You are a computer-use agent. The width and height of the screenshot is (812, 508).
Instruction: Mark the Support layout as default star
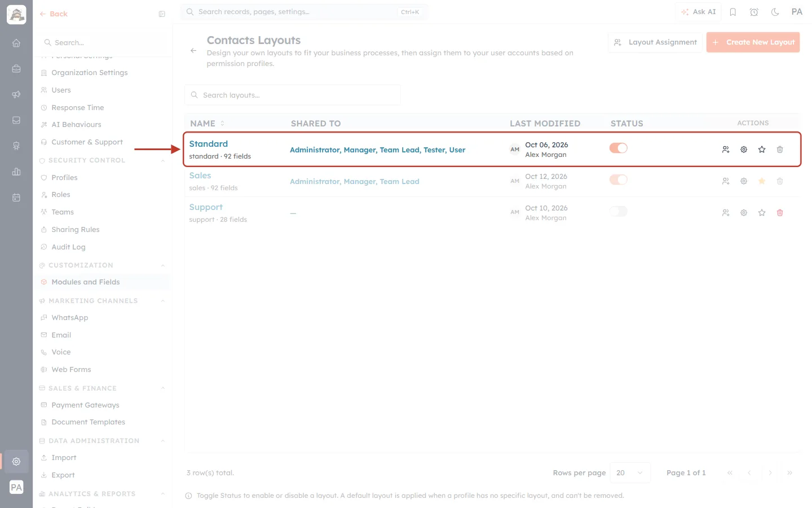pos(762,213)
